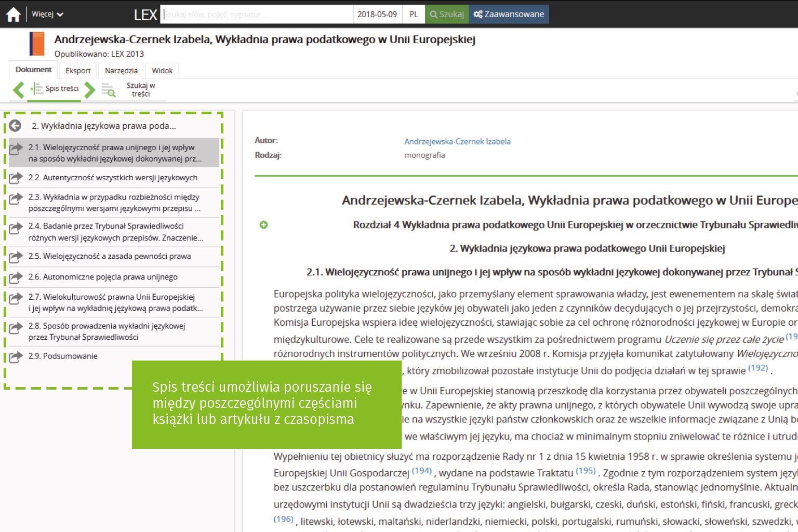
Task: Open author link Andrzejewska-Czernek Izabela
Action: (457, 141)
